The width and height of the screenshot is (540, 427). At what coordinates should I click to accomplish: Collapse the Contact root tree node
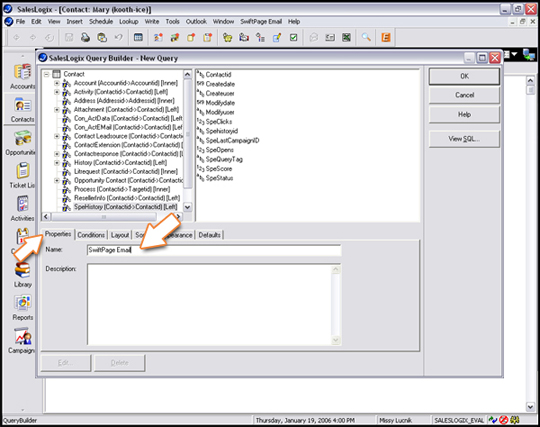coord(47,74)
